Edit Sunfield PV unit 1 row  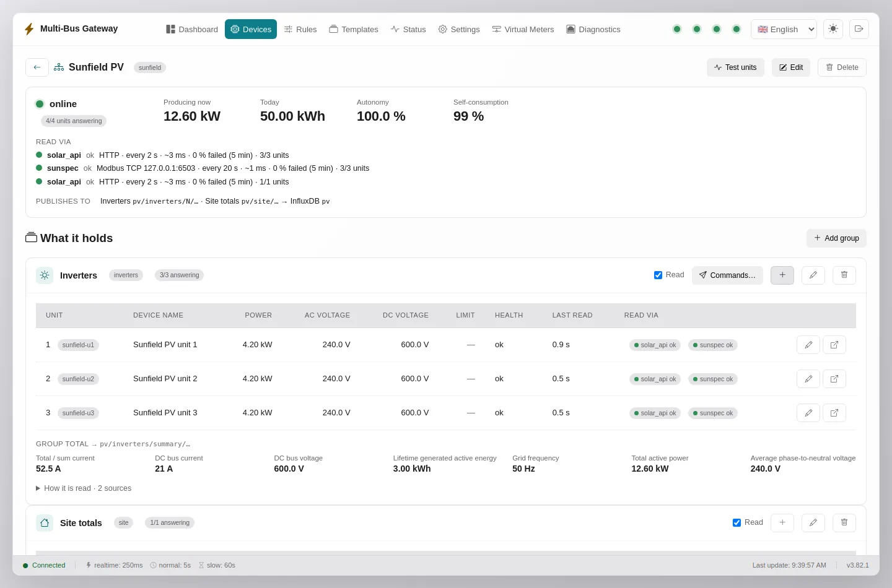tap(808, 345)
